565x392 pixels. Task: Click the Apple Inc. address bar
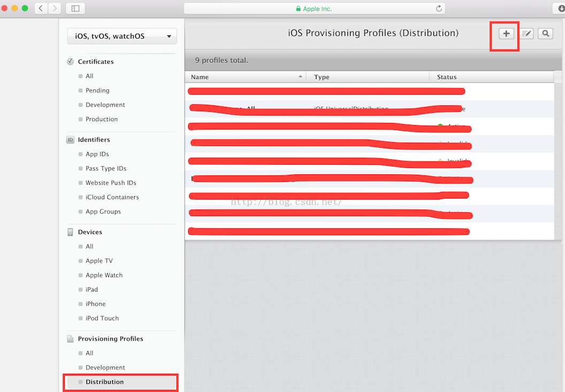pyautogui.click(x=314, y=9)
